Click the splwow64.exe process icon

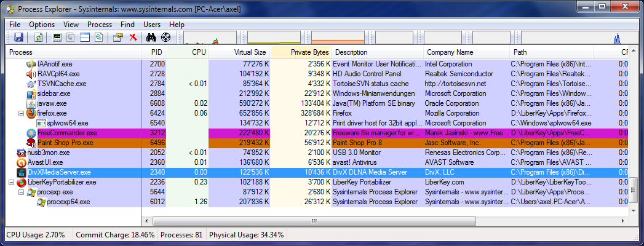(x=41, y=123)
